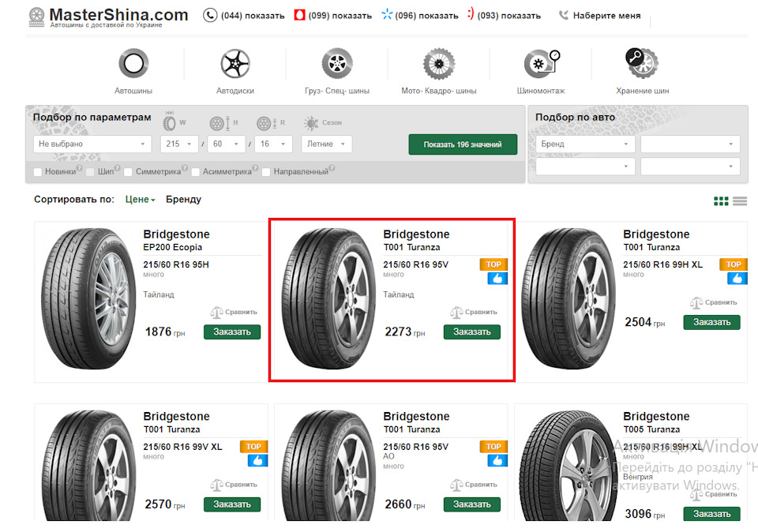
Task: Compare the 2504 грн Turanza tire
Action: pyautogui.click(x=714, y=302)
